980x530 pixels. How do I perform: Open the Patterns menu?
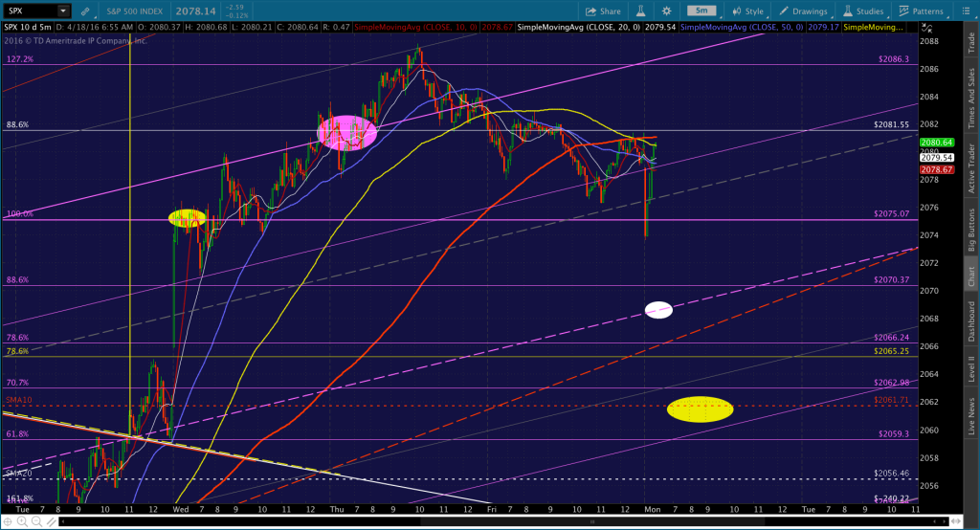click(921, 11)
